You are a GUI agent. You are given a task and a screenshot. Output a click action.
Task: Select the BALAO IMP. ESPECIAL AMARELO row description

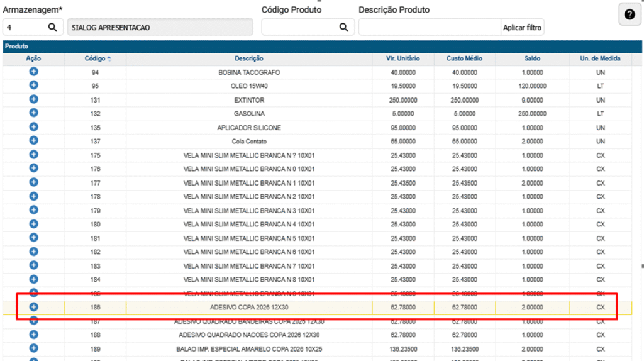click(x=249, y=348)
